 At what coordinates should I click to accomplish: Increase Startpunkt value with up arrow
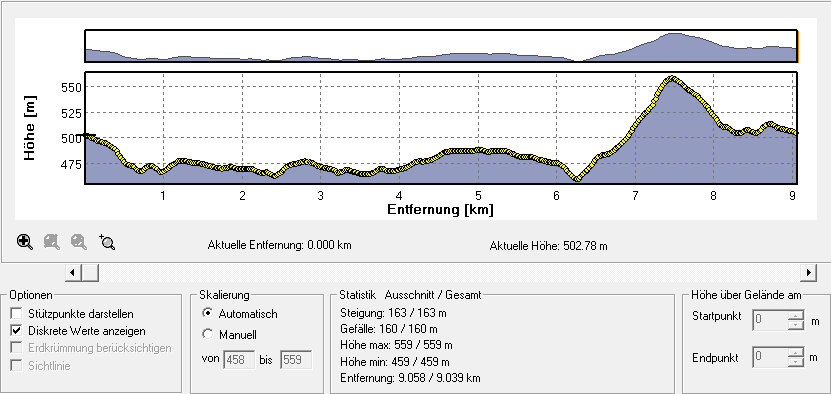click(x=796, y=316)
